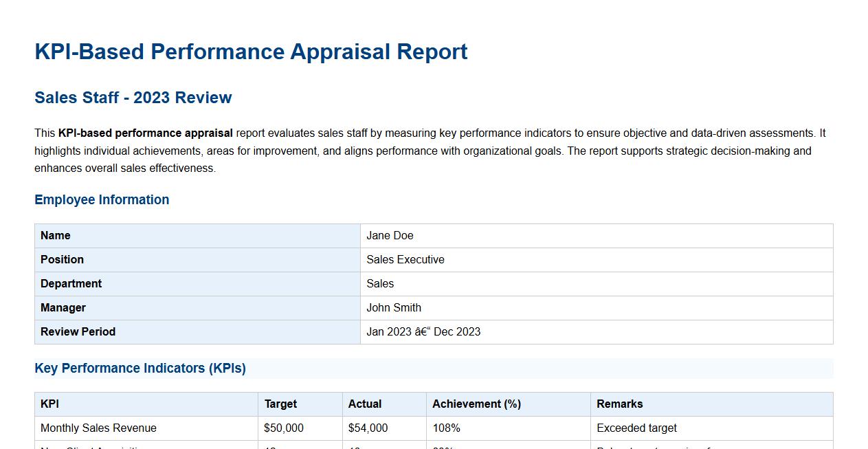Select the Manager row label
Viewport: 868px width, 449px height.
point(63,307)
